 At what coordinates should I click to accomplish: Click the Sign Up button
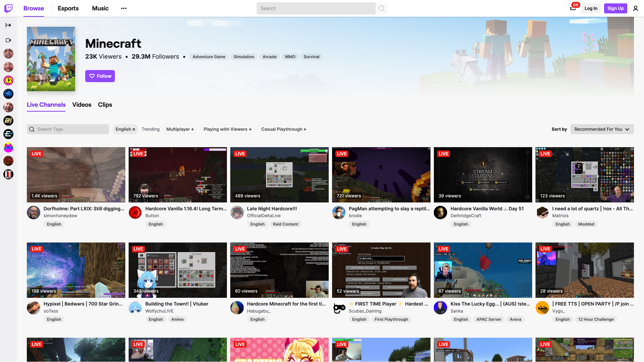(615, 8)
